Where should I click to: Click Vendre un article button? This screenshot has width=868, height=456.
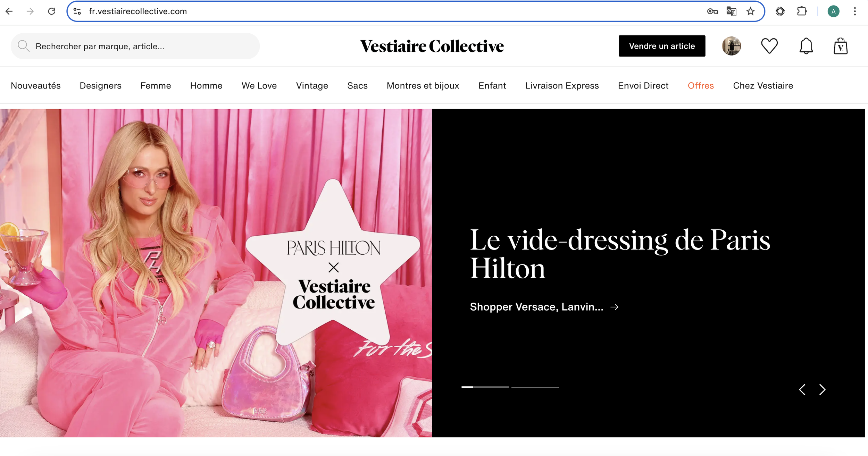click(662, 46)
